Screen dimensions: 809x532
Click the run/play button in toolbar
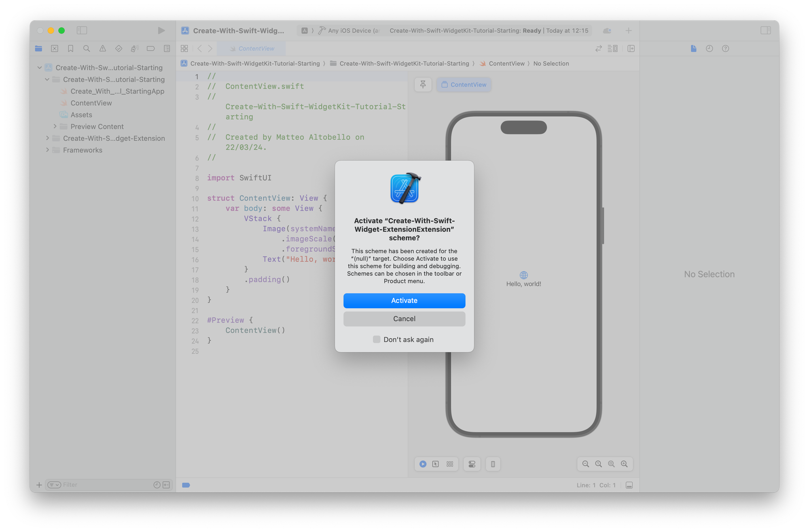(x=160, y=30)
